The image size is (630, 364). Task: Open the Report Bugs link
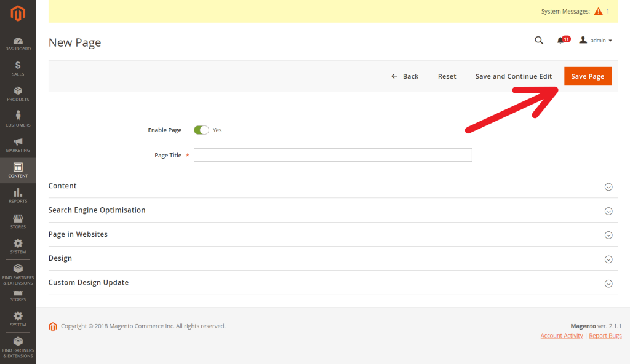click(605, 336)
